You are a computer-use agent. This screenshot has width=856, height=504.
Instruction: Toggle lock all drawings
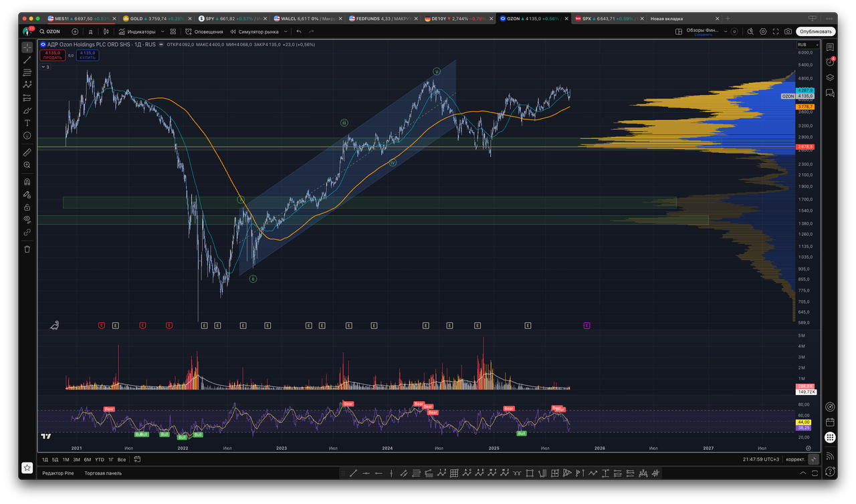[27, 207]
